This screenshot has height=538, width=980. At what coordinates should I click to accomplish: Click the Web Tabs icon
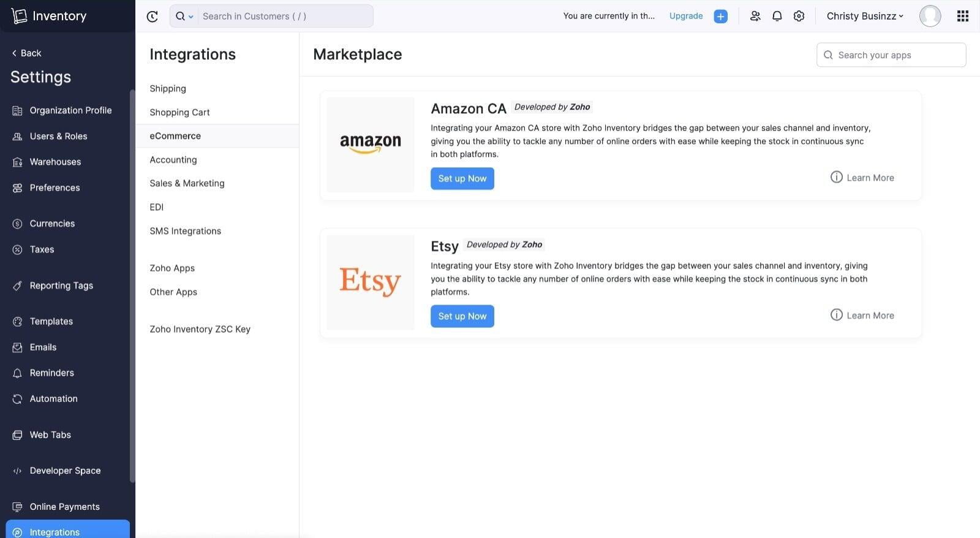pos(17,435)
